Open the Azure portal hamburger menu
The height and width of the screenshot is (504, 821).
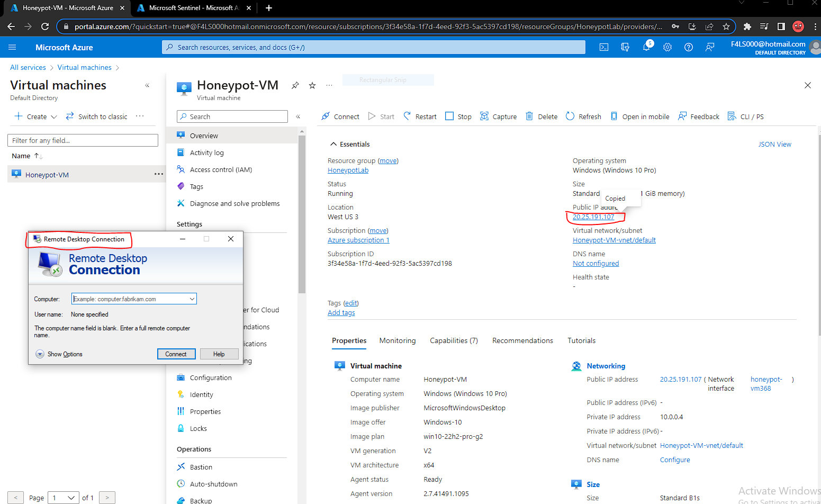coord(12,47)
